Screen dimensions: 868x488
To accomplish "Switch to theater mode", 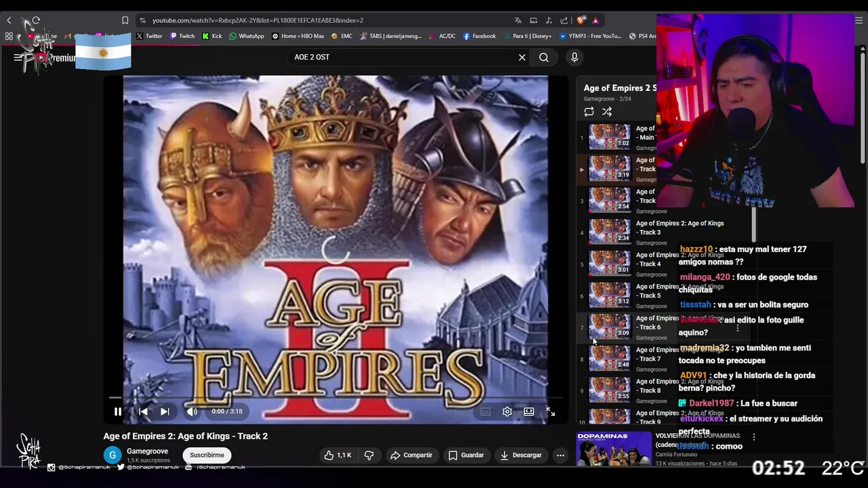I will coord(529,411).
